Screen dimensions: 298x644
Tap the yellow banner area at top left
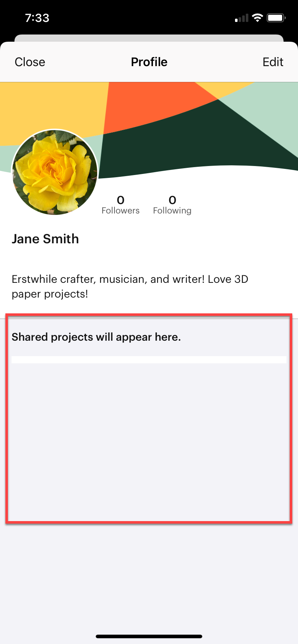(x=47, y=108)
